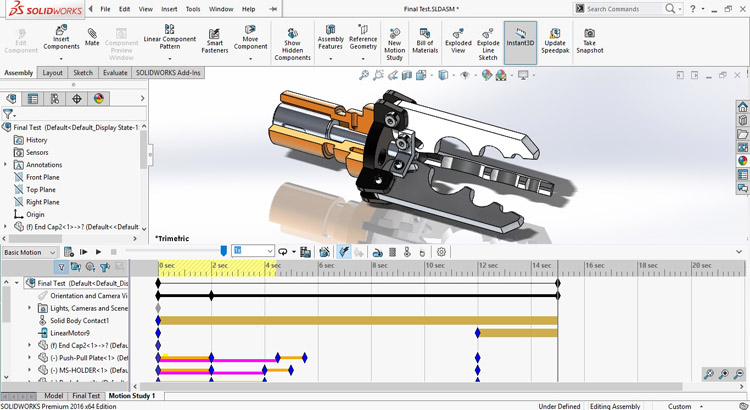Open Design Library icon in task pane
Viewport: 750px width, 410px height.
(x=742, y=120)
